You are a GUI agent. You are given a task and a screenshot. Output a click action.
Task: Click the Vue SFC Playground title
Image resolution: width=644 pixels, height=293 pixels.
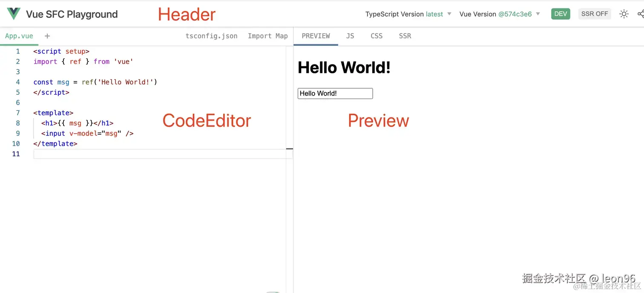[72, 14]
